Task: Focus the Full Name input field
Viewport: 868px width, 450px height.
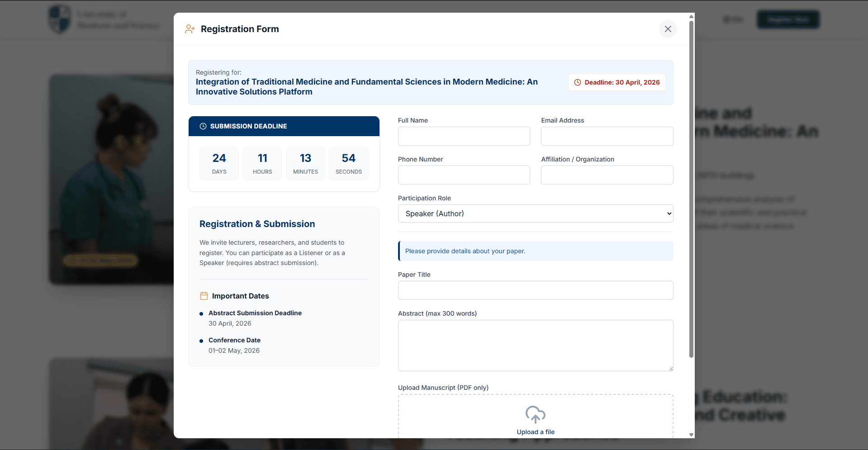Action: click(464, 136)
